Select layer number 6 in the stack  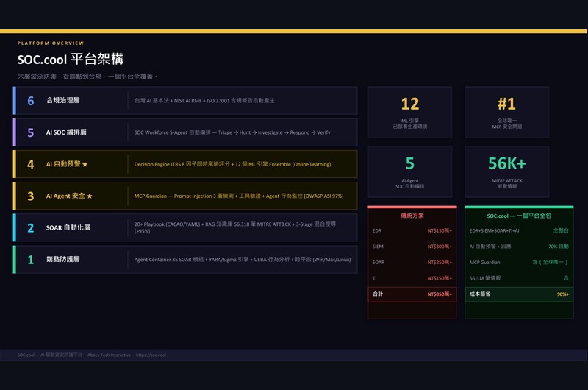[31, 101]
